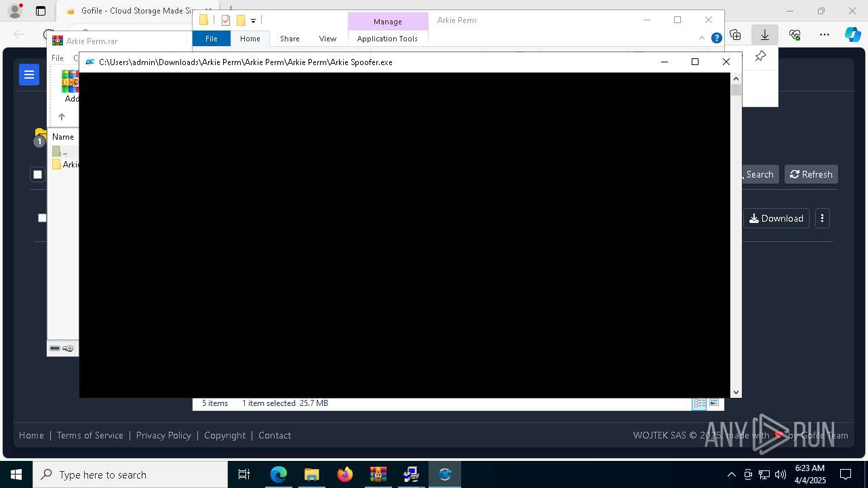The width and height of the screenshot is (868, 488).
Task: Open the Quick Access Toolbar customize dropdown
Action: pos(253,20)
